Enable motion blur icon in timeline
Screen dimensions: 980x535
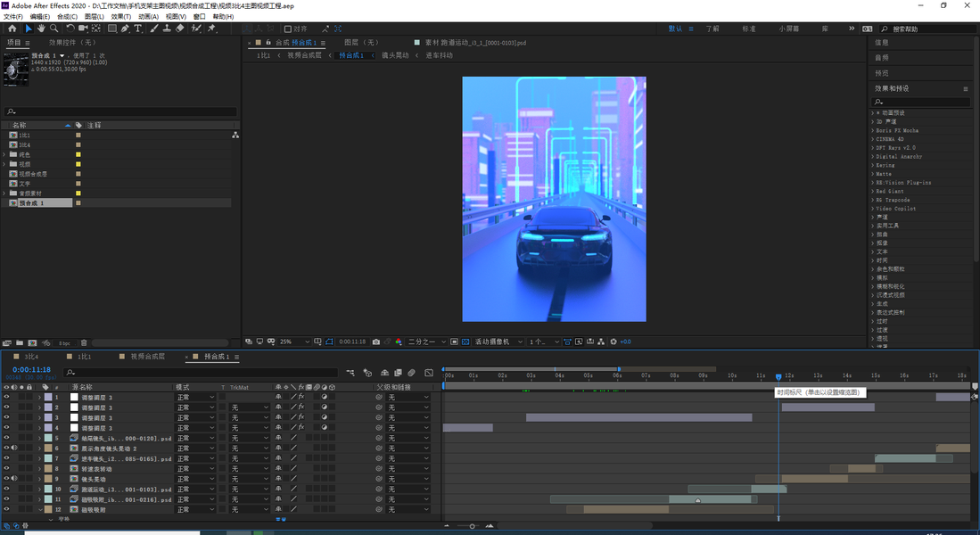[x=412, y=373]
